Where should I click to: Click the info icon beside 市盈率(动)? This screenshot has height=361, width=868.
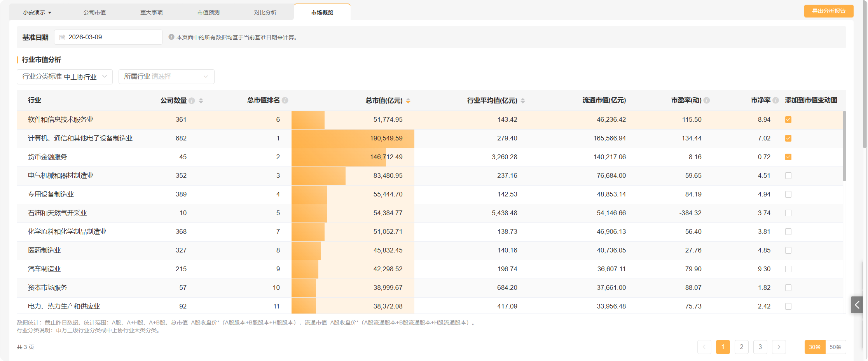pyautogui.click(x=707, y=100)
